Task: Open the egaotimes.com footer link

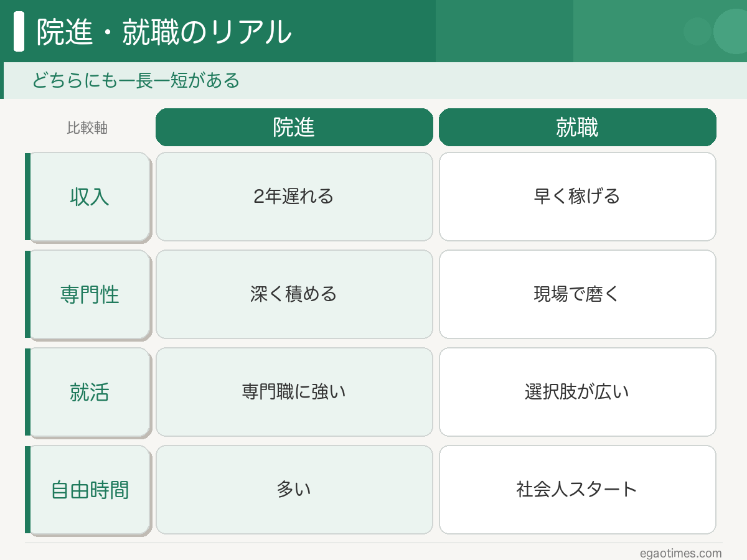Action: point(681,553)
